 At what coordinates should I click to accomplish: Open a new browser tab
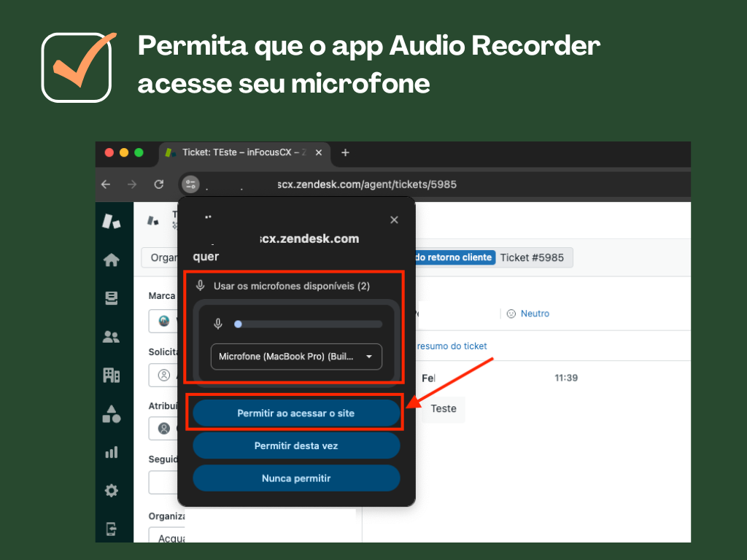(x=345, y=152)
